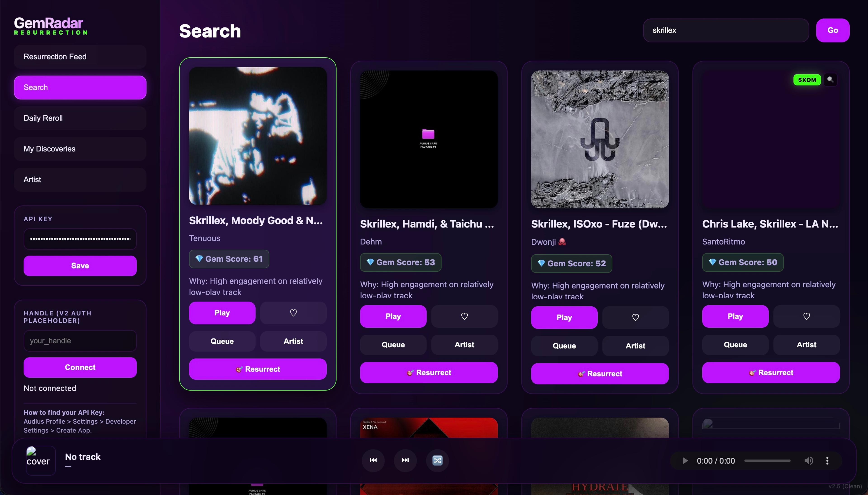Click the $XDM badge on SantoRitmo card
The image size is (868, 495).
807,80
